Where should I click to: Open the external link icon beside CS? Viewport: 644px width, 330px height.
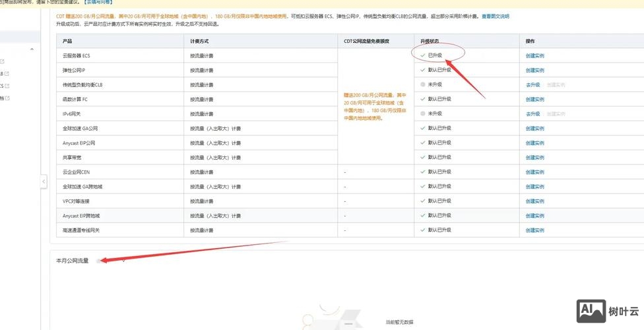click(7, 86)
